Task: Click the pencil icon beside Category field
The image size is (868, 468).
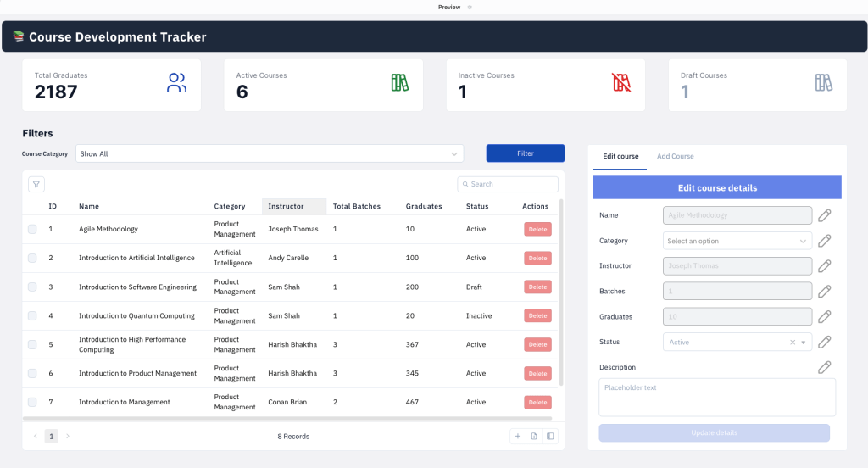Action: point(824,241)
